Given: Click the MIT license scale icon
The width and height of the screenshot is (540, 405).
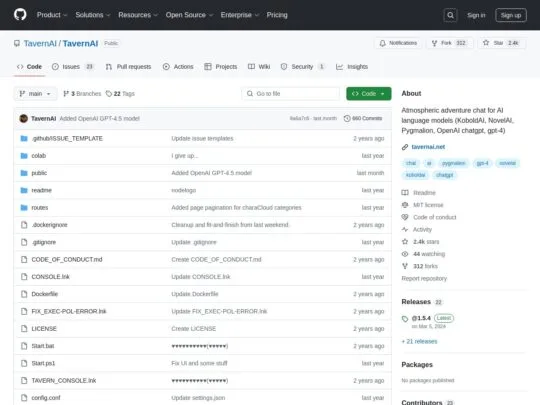Looking at the screenshot, I should point(405,205).
